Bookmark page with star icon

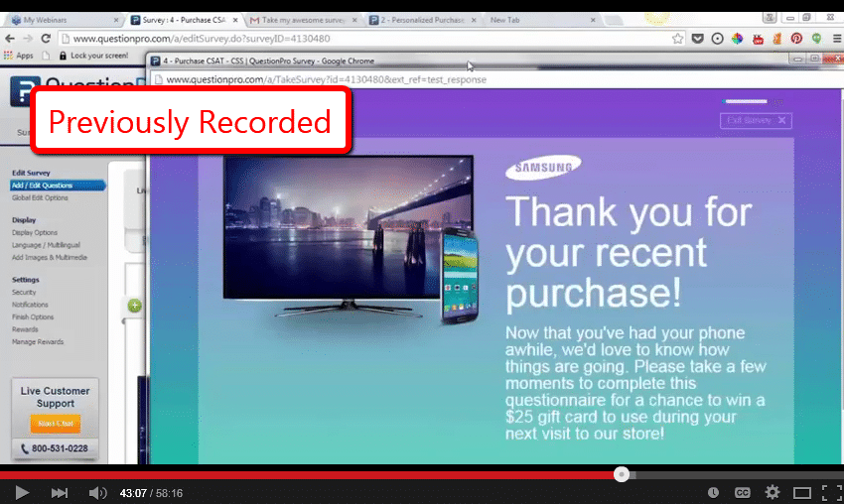click(677, 39)
